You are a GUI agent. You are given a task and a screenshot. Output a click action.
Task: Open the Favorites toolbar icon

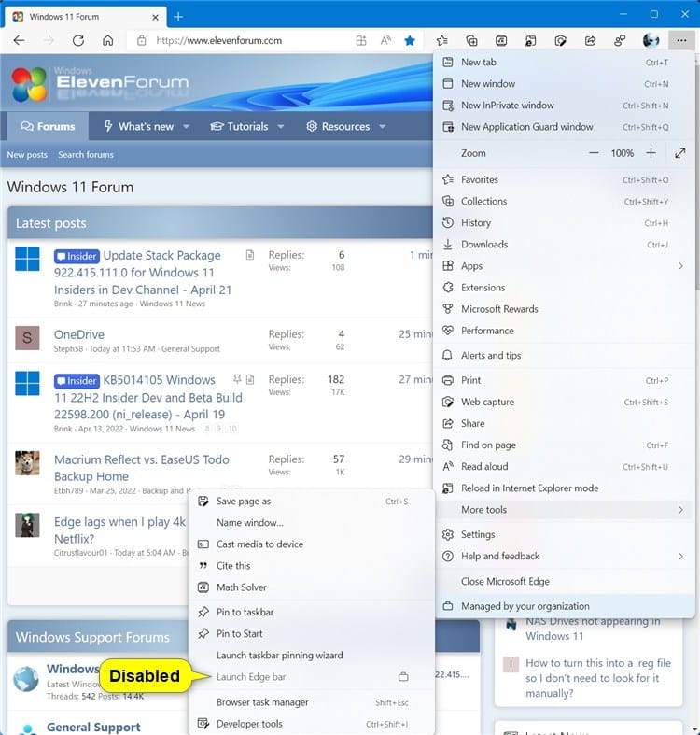tap(441, 41)
